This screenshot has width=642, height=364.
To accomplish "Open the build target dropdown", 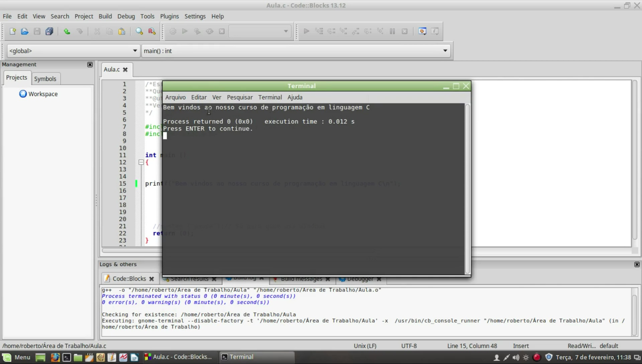I will pos(260,31).
